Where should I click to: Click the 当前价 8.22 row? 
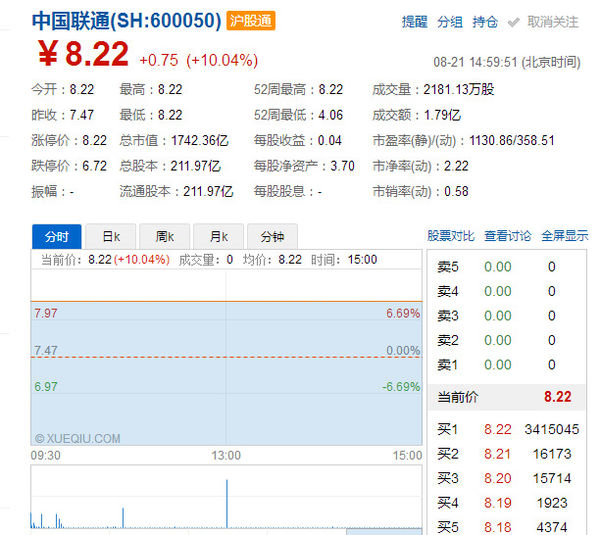pyautogui.click(x=507, y=397)
